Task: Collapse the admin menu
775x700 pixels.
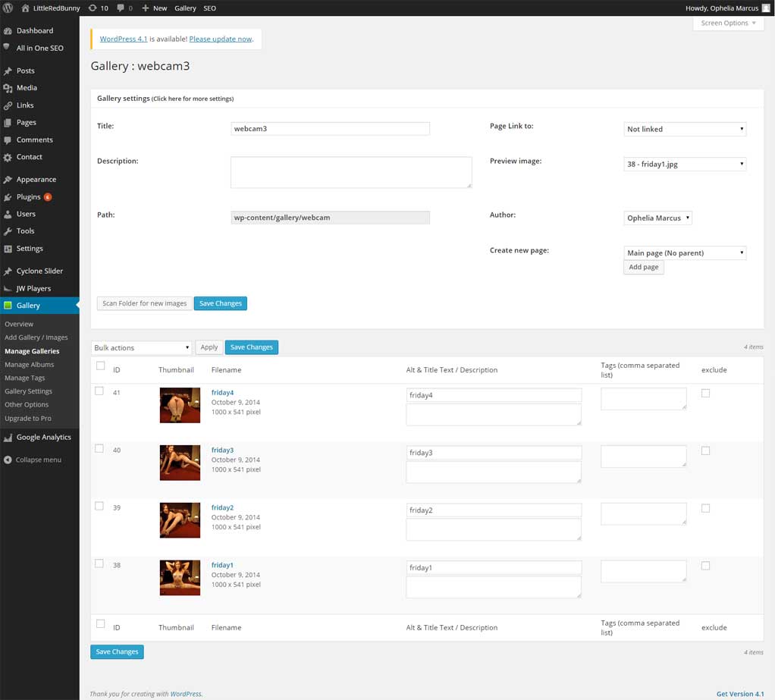Action: [x=32, y=460]
